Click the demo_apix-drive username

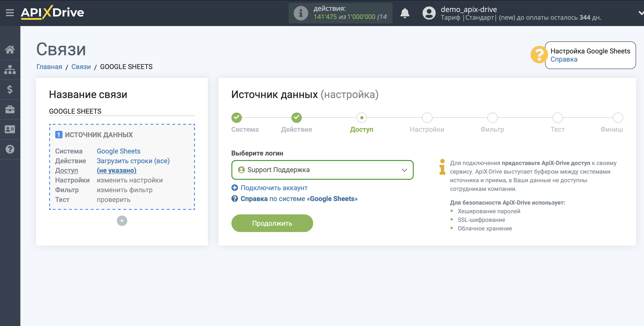tap(469, 9)
